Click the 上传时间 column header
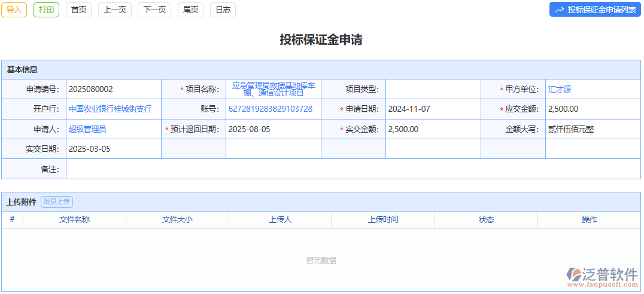 point(383,219)
